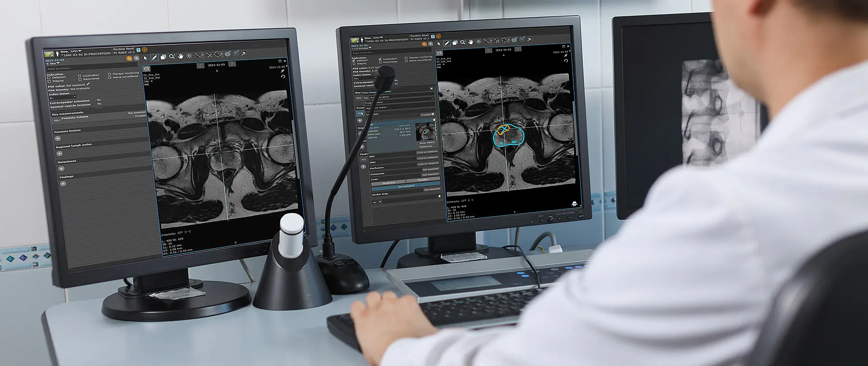
Task: Select the crossed-lines diameter tool on left monitor
Action: pos(209,55)
